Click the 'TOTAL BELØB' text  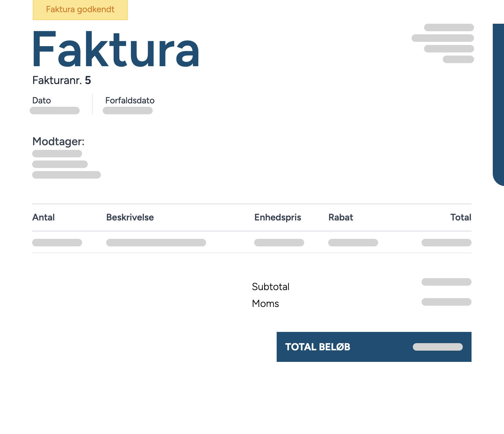click(x=318, y=347)
